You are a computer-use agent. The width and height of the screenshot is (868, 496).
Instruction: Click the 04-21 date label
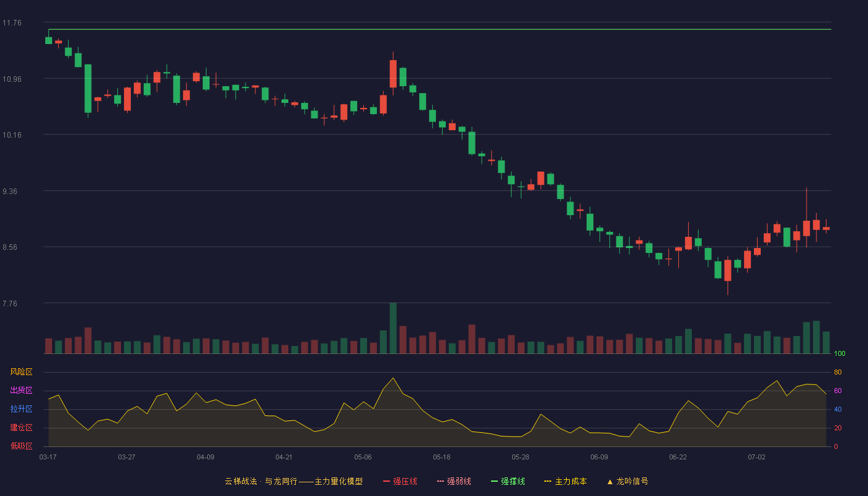point(284,457)
